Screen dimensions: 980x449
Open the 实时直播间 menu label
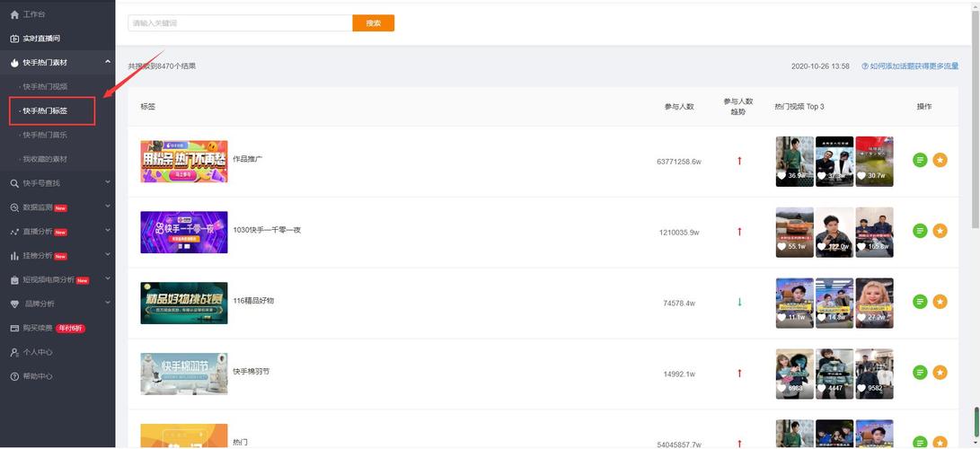tap(41, 39)
